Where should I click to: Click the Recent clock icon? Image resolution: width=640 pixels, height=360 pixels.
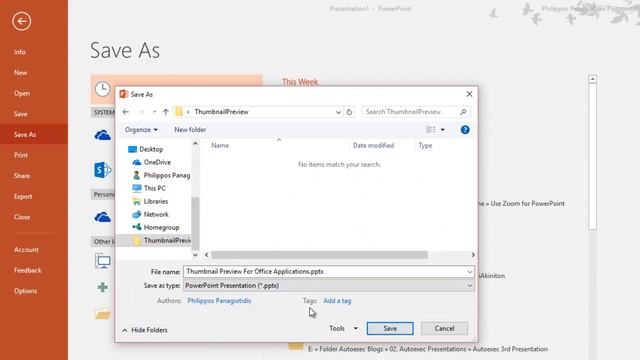pos(102,89)
